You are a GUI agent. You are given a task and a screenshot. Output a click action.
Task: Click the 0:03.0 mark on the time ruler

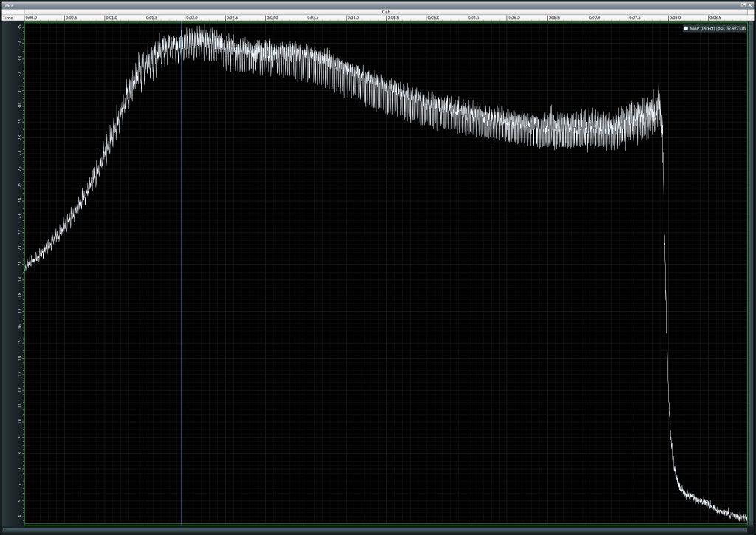272,18
